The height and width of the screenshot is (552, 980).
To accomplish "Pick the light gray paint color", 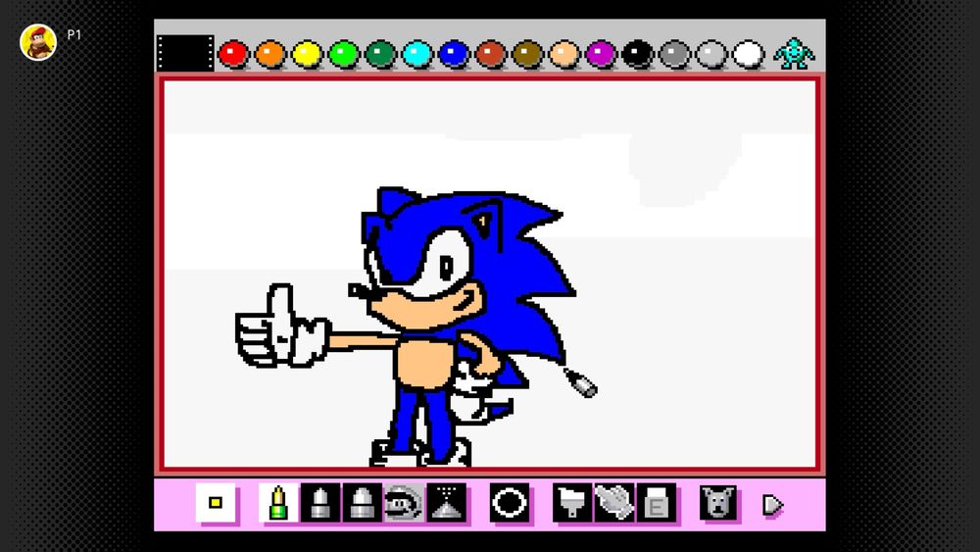I will [x=711, y=54].
